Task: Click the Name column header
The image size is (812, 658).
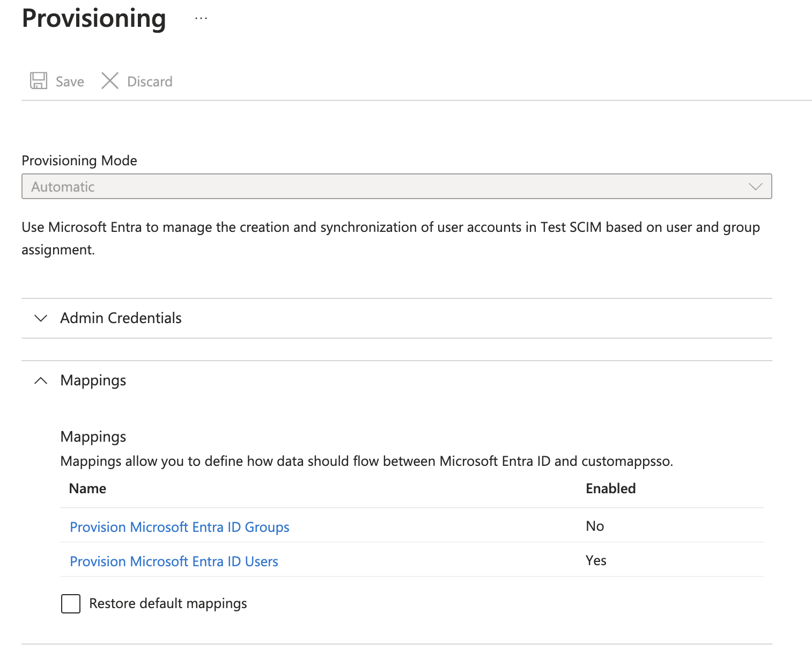Action: tap(87, 488)
